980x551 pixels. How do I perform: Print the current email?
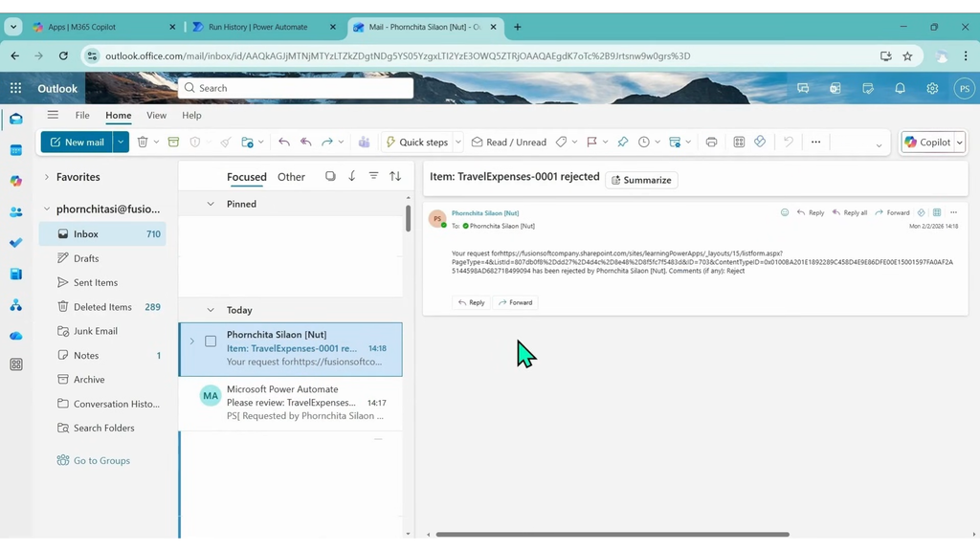(711, 142)
